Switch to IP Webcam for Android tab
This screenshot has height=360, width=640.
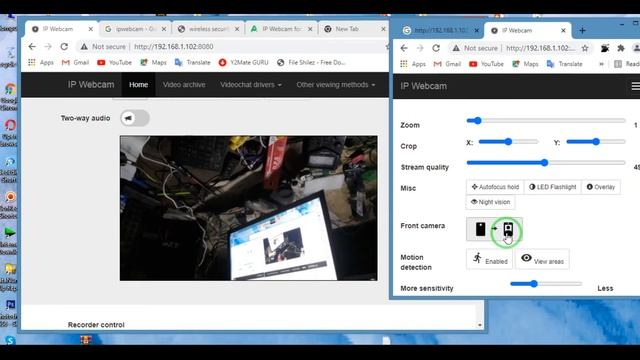(282, 29)
